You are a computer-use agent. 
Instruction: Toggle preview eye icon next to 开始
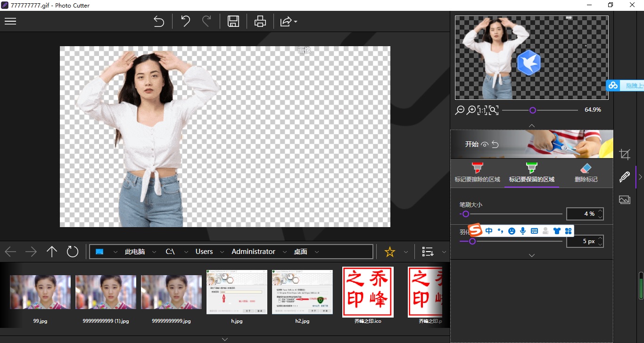(485, 144)
